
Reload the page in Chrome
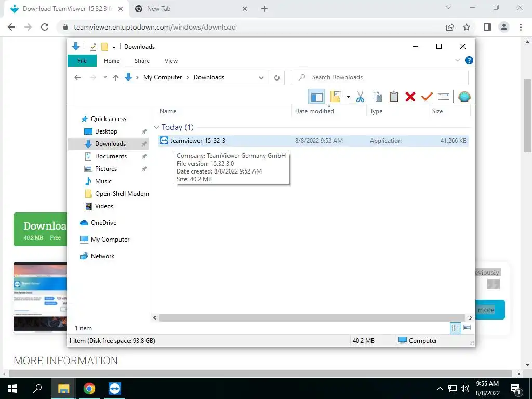45,27
